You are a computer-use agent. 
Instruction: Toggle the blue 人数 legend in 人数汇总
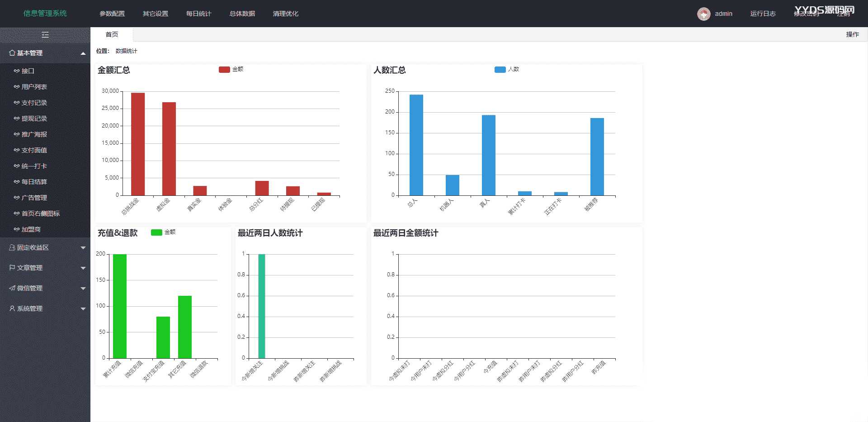(x=500, y=69)
